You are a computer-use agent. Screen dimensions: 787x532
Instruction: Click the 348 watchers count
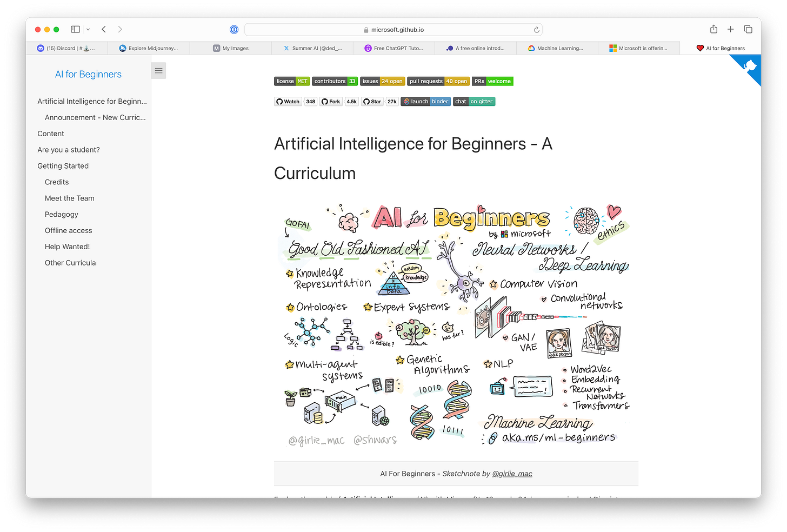[311, 102]
